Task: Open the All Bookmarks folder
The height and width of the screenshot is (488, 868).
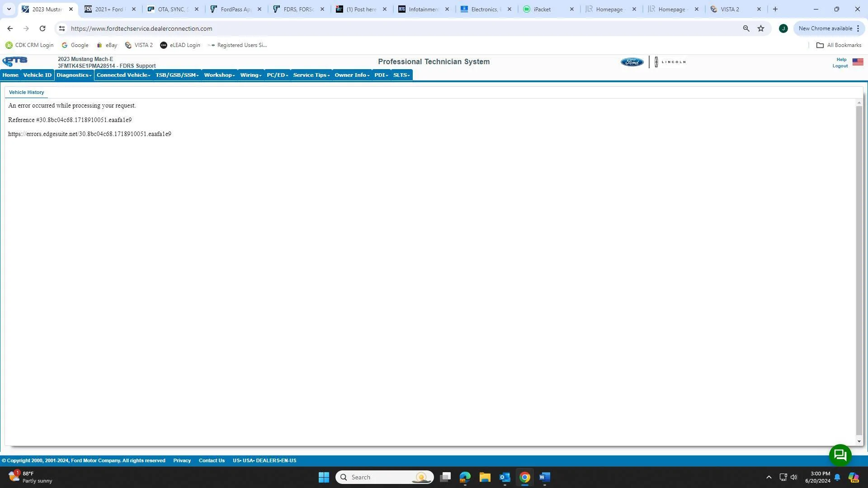Action: click(x=839, y=45)
